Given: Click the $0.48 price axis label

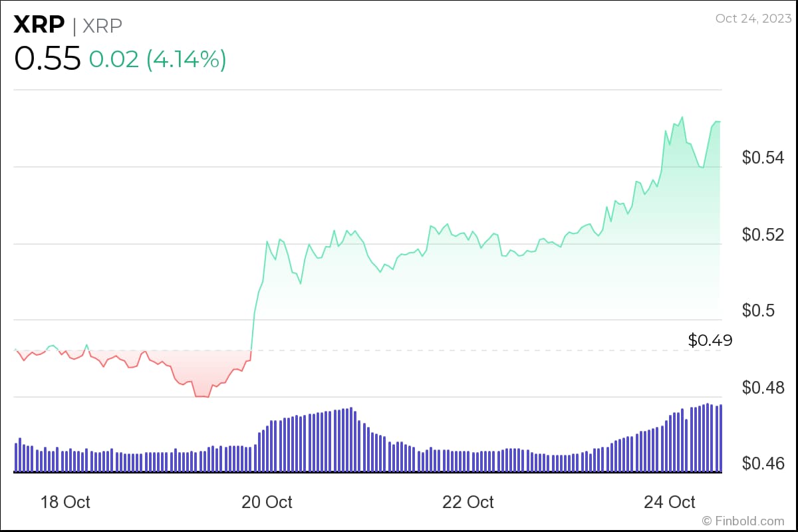Looking at the screenshot, I should pyautogui.click(x=764, y=388).
